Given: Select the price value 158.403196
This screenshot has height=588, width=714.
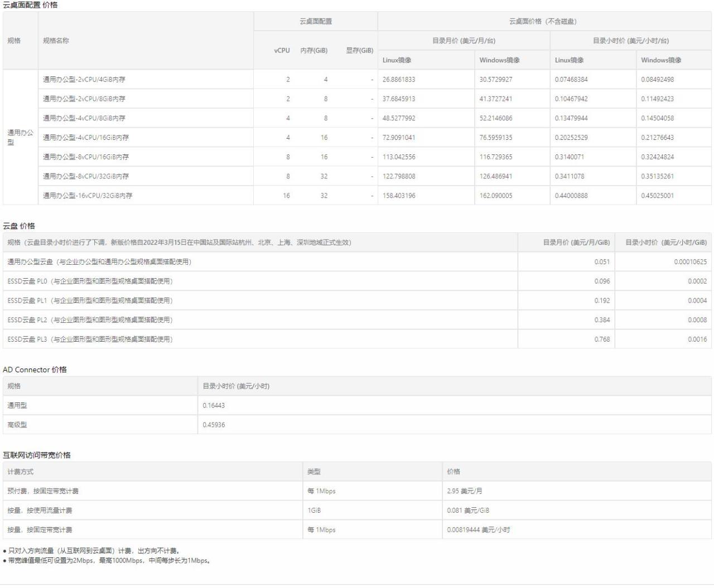Looking at the screenshot, I should coord(399,196).
